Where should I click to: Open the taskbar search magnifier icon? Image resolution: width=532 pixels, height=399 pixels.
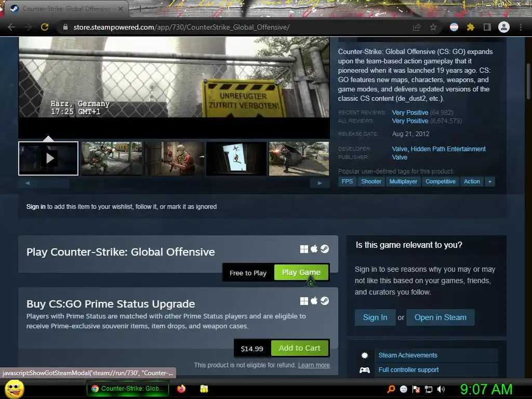(x=391, y=389)
